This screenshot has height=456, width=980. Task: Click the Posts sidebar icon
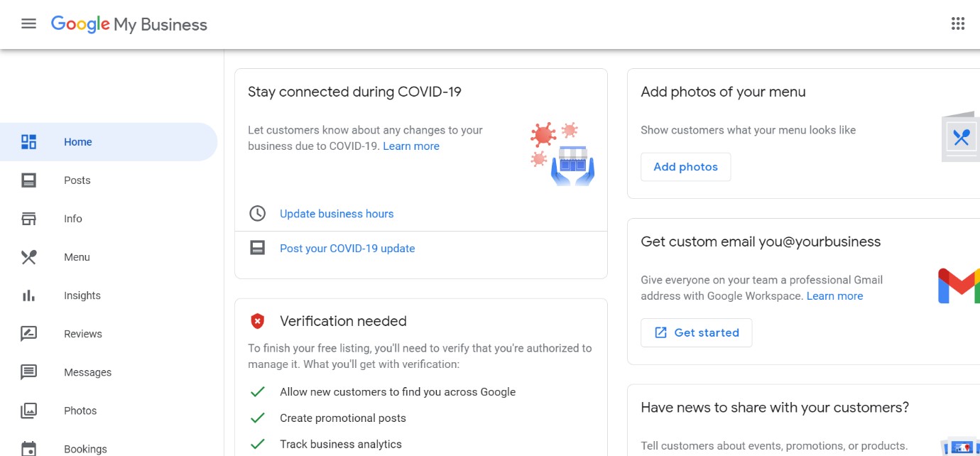click(28, 180)
